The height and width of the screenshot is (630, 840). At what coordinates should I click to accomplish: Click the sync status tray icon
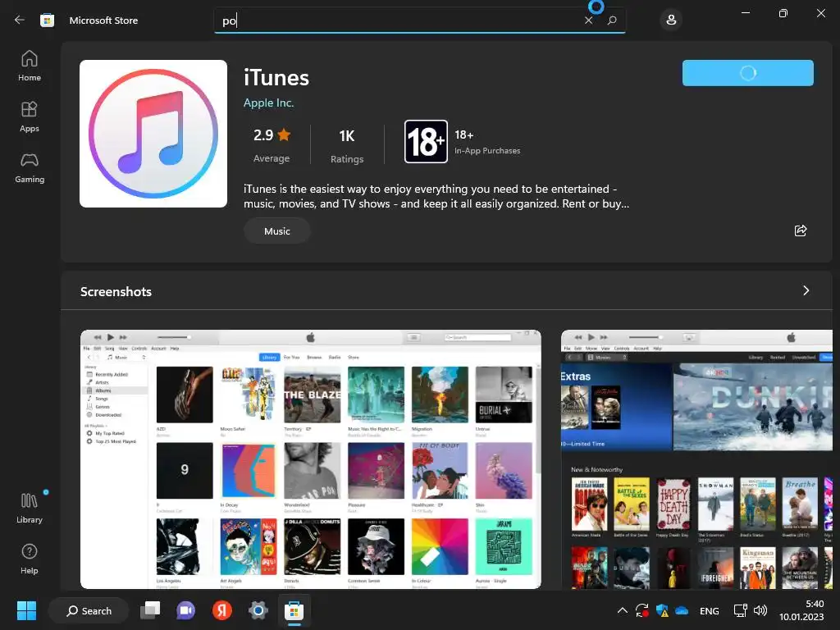click(641, 610)
